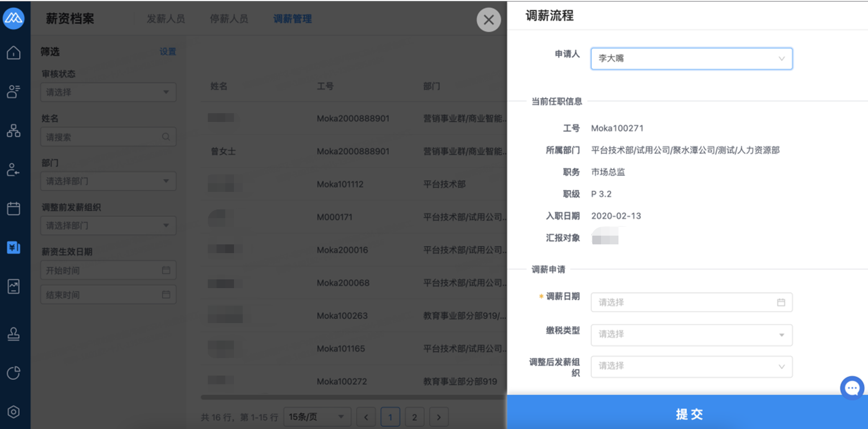
Task: Click the 教育事业部分部919 department cell
Action: coord(460,381)
